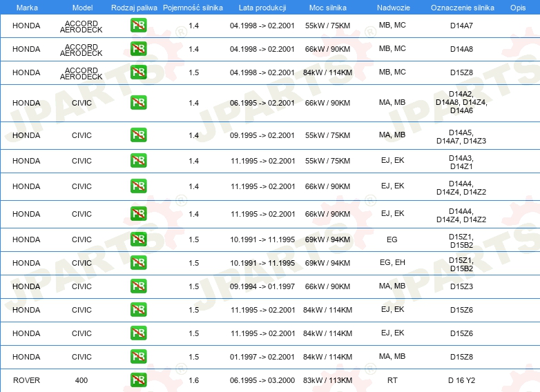The image size is (540, 392).
Task: Click the 01.1997 -> 02.2001 production years cell
Action: pos(262,357)
